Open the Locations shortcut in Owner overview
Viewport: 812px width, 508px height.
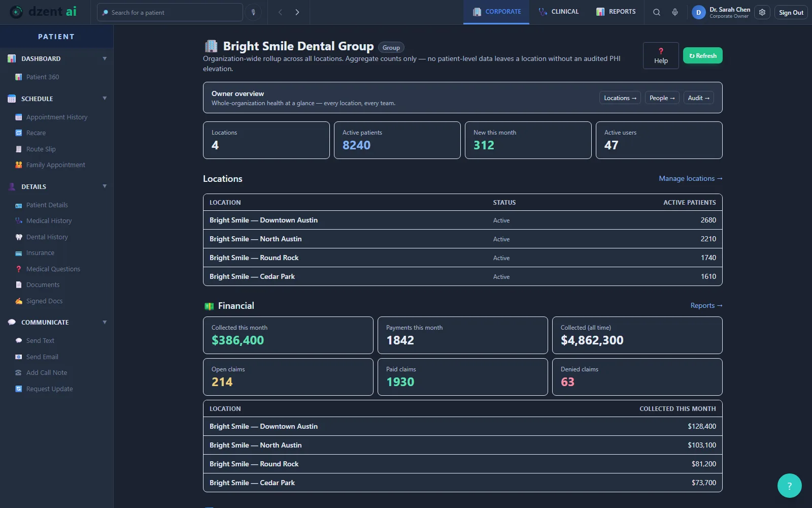coord(620,98)
